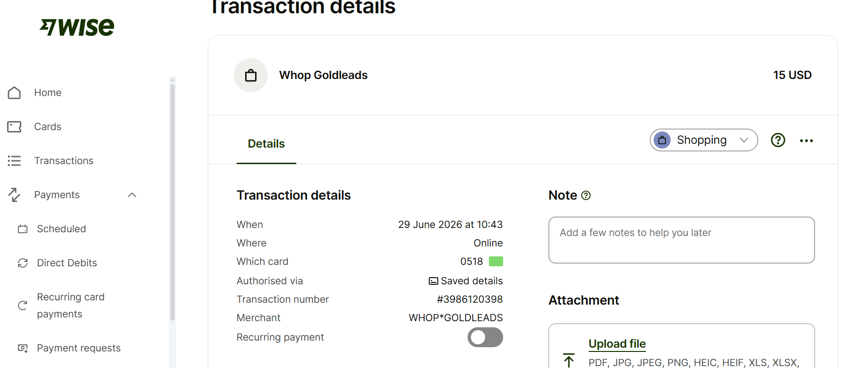
Task: Collapse the Payments menu chevron
Action: (132, 195)
